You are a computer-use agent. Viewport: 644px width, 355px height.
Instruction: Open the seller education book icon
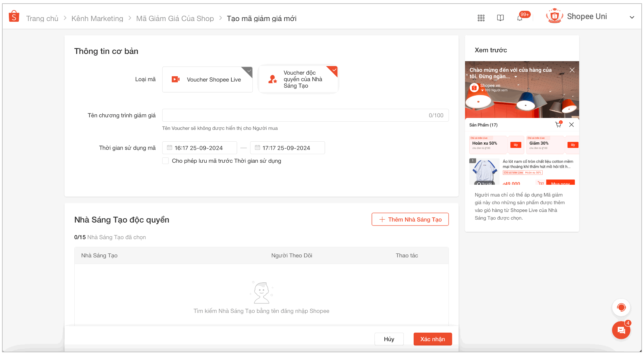point(500,18)
